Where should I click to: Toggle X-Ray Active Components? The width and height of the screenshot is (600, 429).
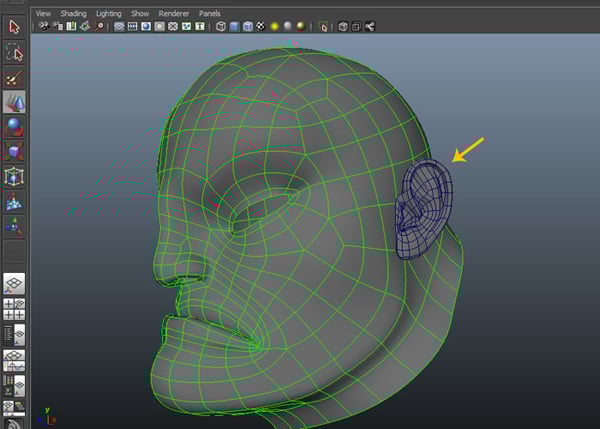pyautogui.click(x=356, y=26)
